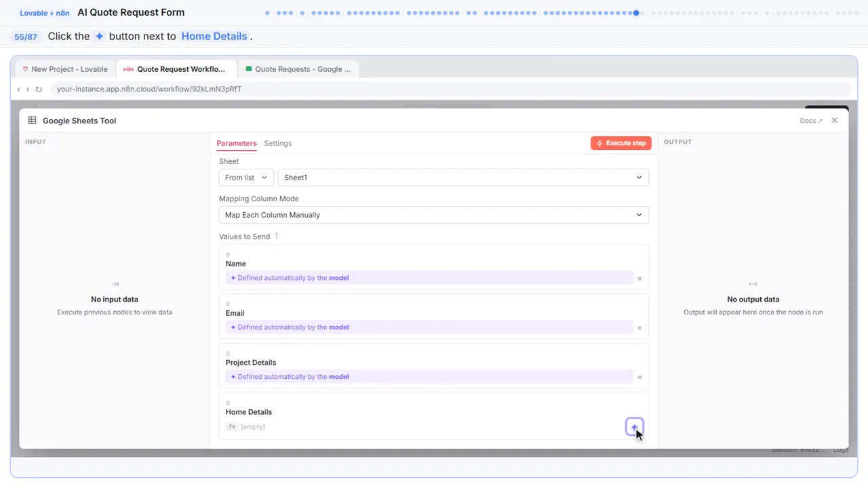The height and width of the screenshot is (488, 868).
Task: Click the Email field's model-defined value
Action: coord(429,327)
